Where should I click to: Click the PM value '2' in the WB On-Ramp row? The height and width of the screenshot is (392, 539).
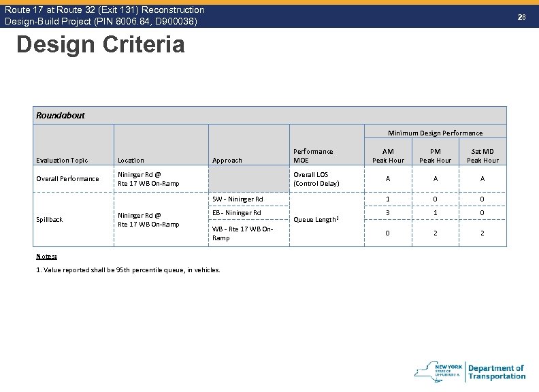[x=436, y=233]
